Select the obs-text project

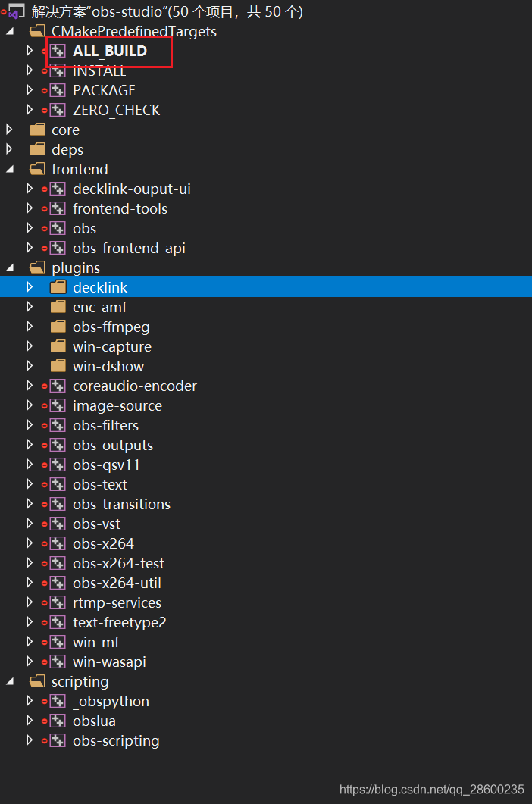pos(99,484)
